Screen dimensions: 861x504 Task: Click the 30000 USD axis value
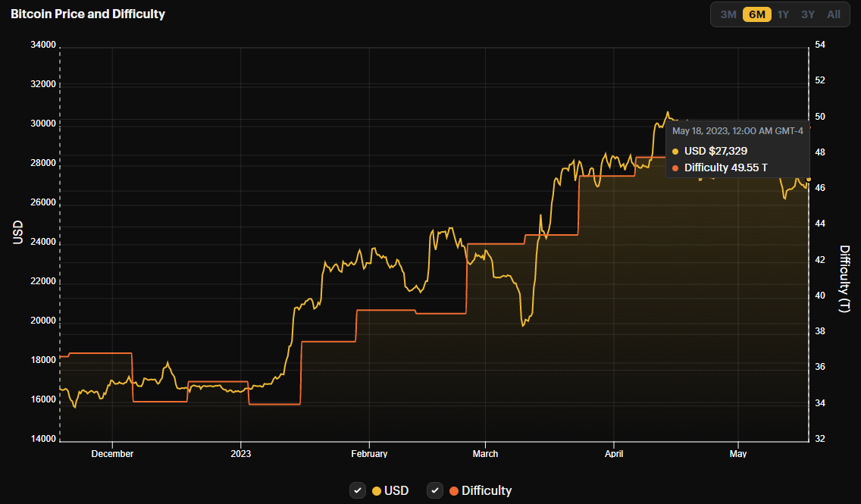click(43, 124)
